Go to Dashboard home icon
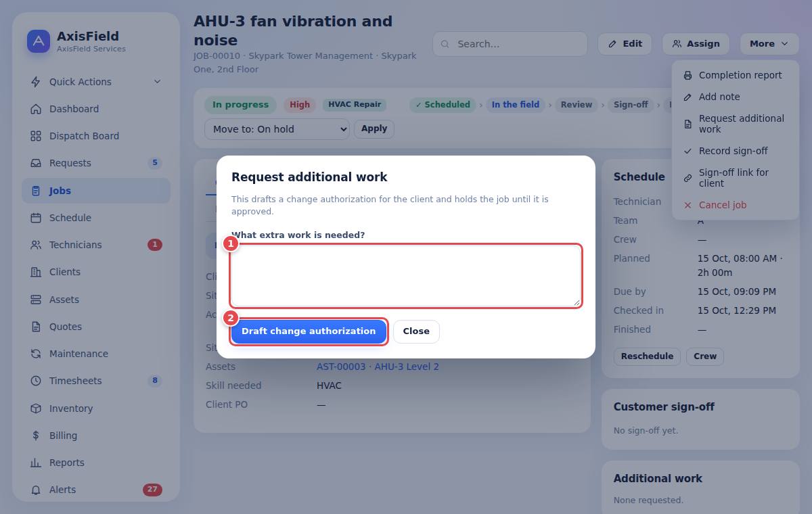 (36, 109)
